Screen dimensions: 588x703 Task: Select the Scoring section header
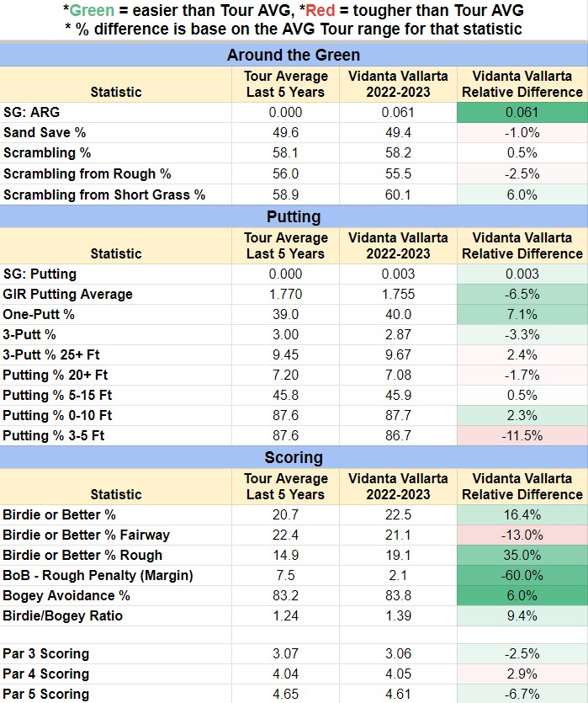[294, 457]
